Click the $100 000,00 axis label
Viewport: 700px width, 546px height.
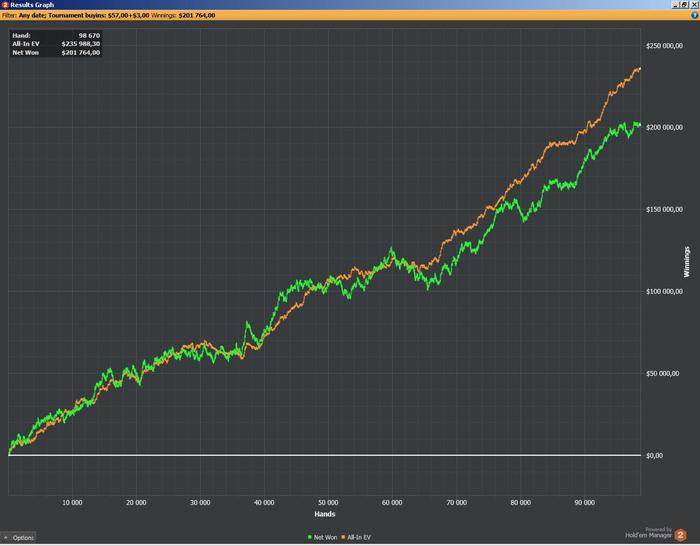pos(664,292)
